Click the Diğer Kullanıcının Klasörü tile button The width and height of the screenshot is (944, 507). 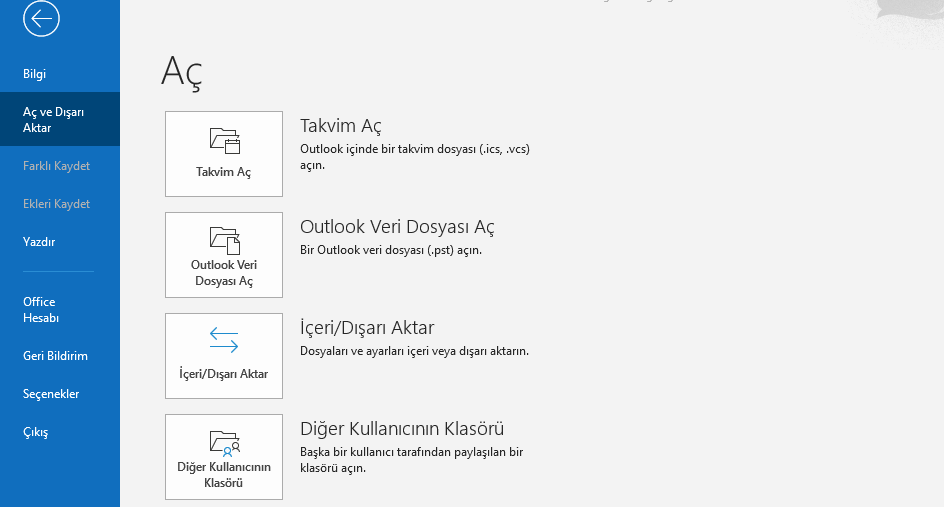tap(224, 457)
